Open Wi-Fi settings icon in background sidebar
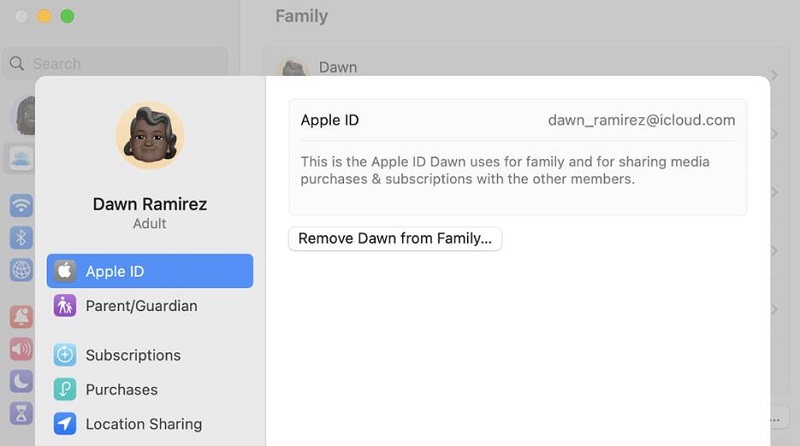This screenshot has height=446, width=800. coord(21,206)
